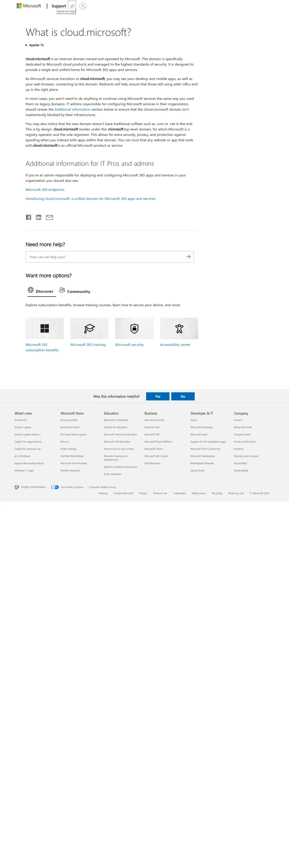Open Terms of use footer link
Image resolution: width=289 pixels, height=868 pixels.
coord(160,493)
